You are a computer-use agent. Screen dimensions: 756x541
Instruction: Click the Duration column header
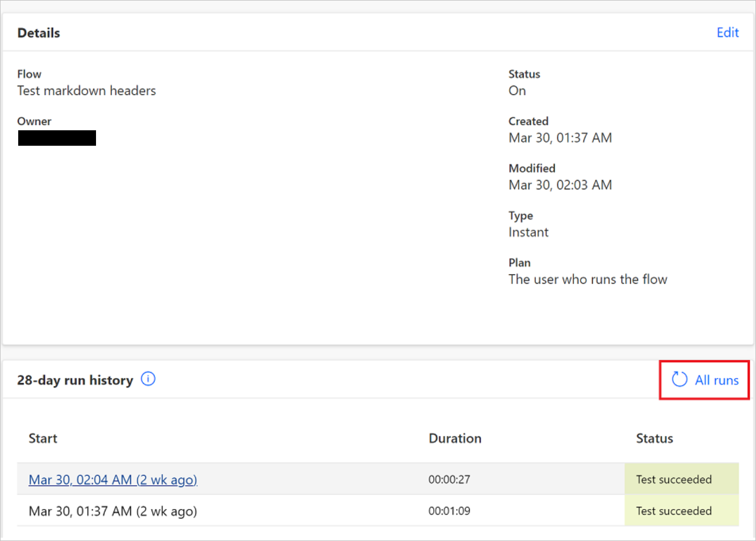point(455,438)
